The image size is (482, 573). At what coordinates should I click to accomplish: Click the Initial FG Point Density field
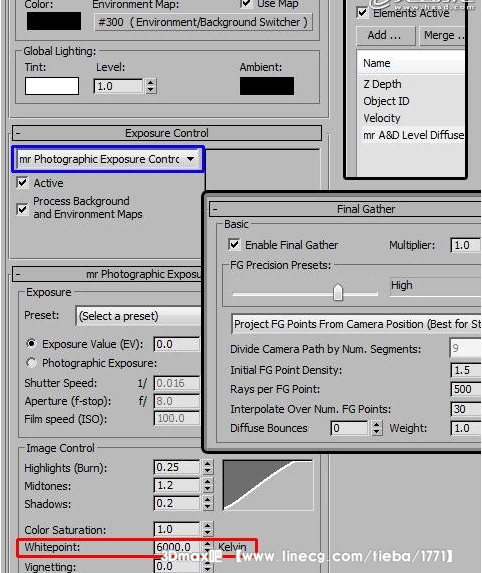tap(466, 370)
